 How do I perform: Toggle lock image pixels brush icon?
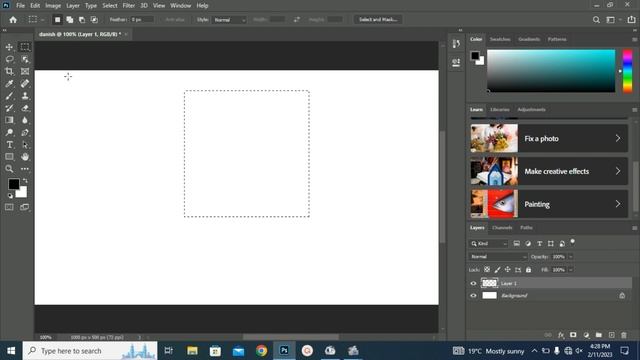497,269
